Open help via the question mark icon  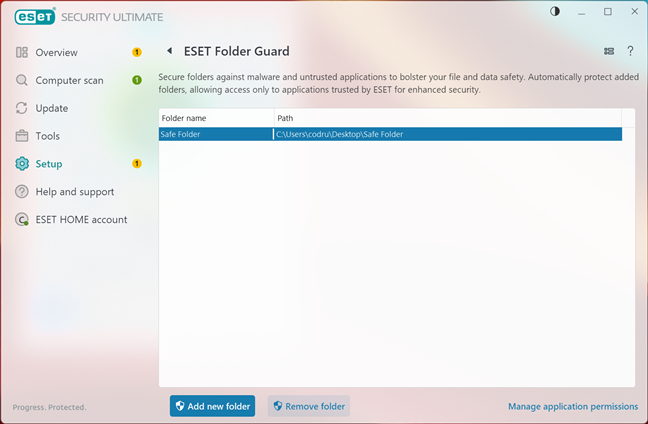pos(630,51)
